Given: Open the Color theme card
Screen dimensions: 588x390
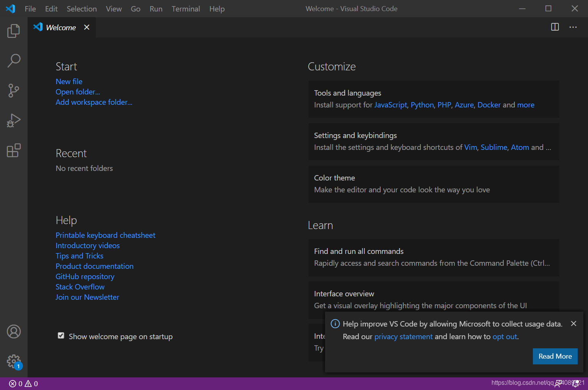Looking at the screenshot, I should point(434,184).
